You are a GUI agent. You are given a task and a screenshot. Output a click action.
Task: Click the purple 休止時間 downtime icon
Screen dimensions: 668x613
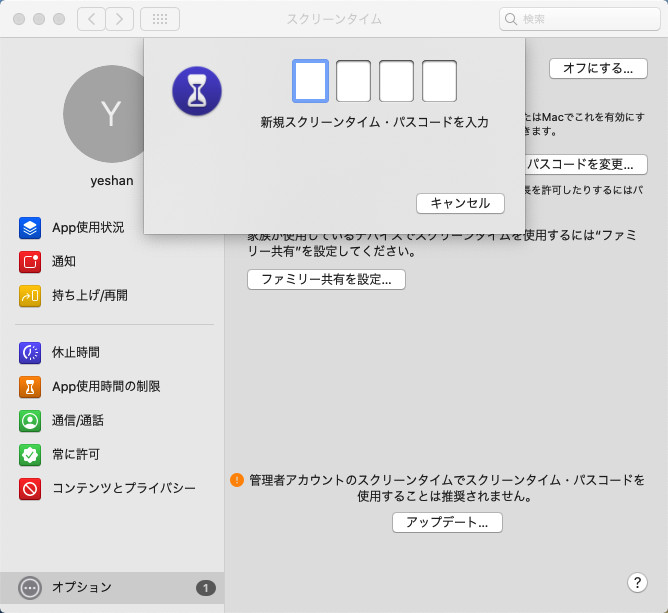click(30, 353)
